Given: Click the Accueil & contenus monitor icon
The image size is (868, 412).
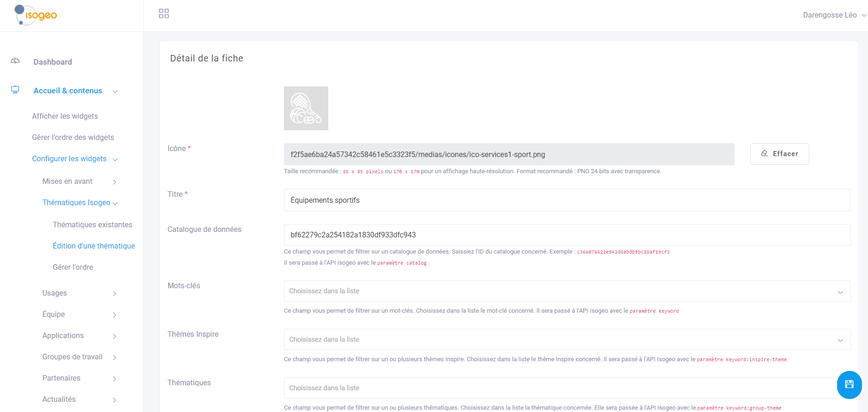Looking at the screenshot, I should tap(15, 90).
